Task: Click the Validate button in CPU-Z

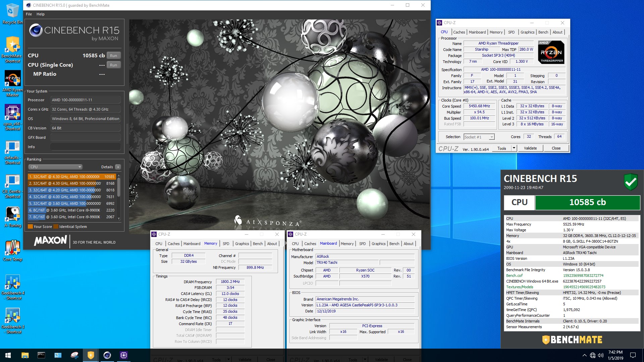Action: pos(530,148)
